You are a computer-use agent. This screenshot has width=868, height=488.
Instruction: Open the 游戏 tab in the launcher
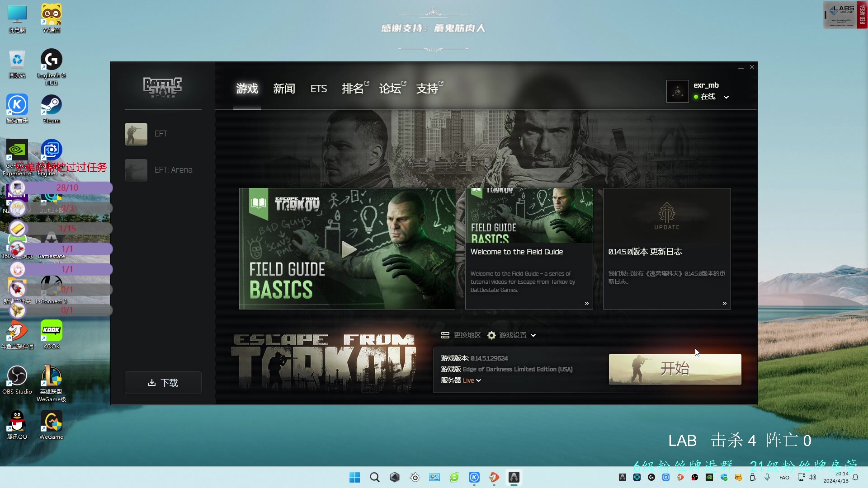(x=247, y=89)
